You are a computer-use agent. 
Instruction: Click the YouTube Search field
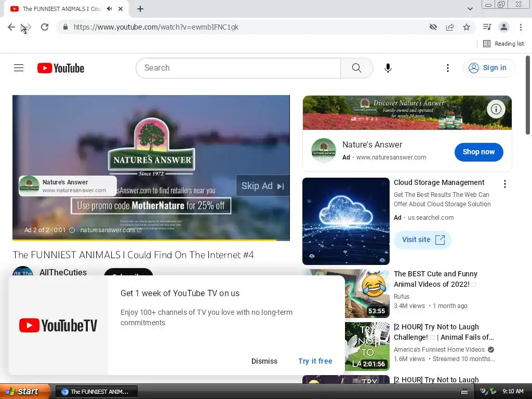click(238, 68)
